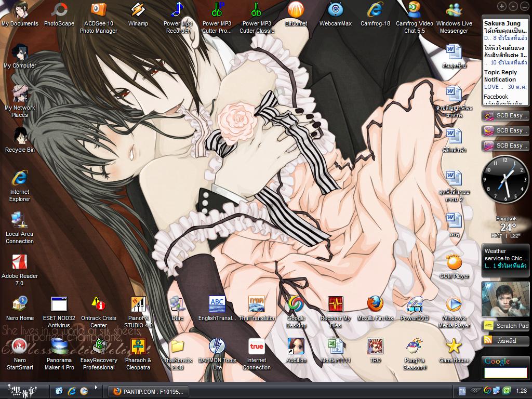Click the Start button on taskbar
The height and width of the screenshot is (399, 532).
click(21, 391)
